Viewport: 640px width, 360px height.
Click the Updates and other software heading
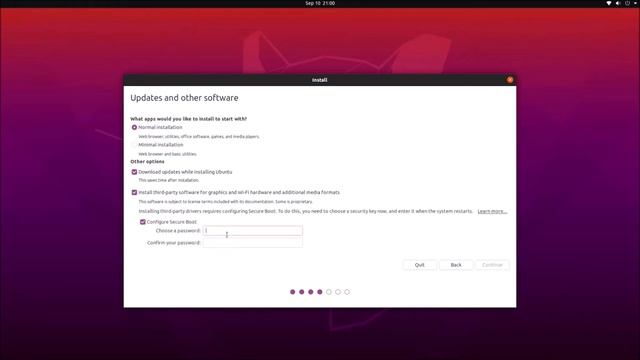(x=184, y=98)
